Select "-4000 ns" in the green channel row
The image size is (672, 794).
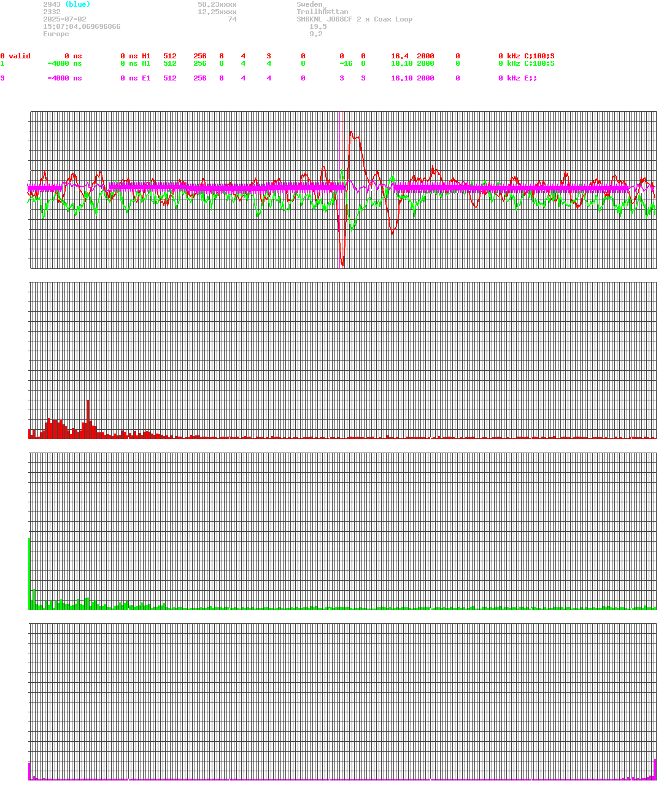pos(64,63)
